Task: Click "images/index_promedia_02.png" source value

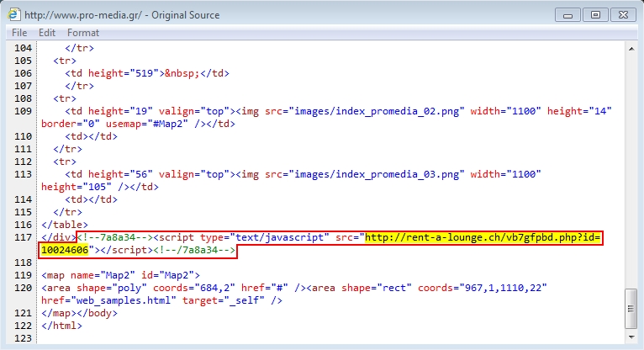Action: [377, 111]
